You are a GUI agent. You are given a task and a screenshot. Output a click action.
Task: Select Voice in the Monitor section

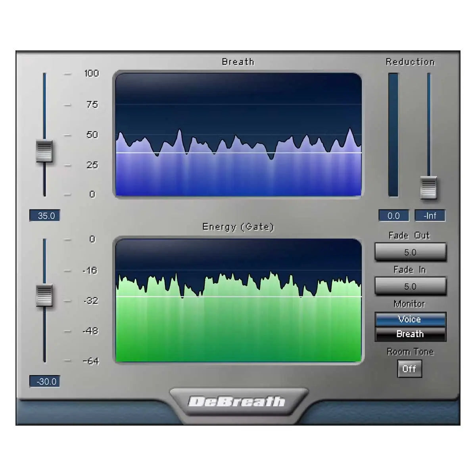point(410,319)
